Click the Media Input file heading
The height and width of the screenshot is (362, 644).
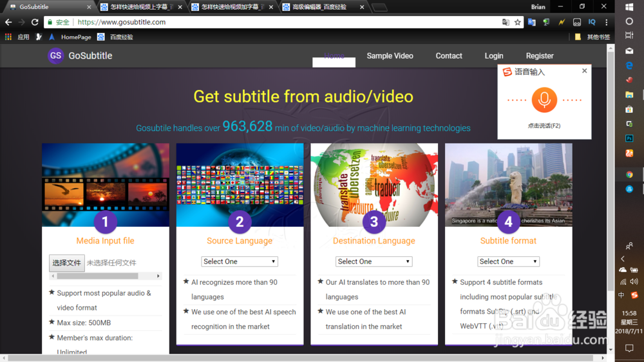[x=105, y=241]
